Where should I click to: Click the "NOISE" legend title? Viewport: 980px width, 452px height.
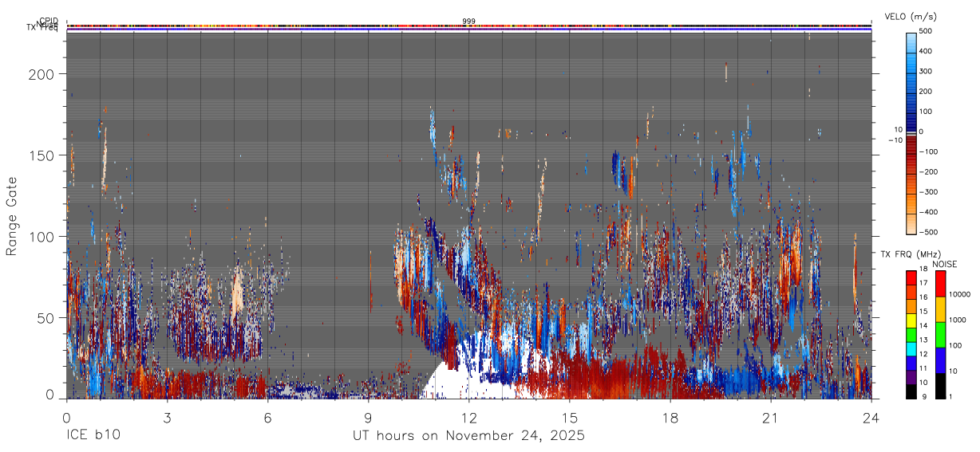pyautogui.click(x=944, y=264)
